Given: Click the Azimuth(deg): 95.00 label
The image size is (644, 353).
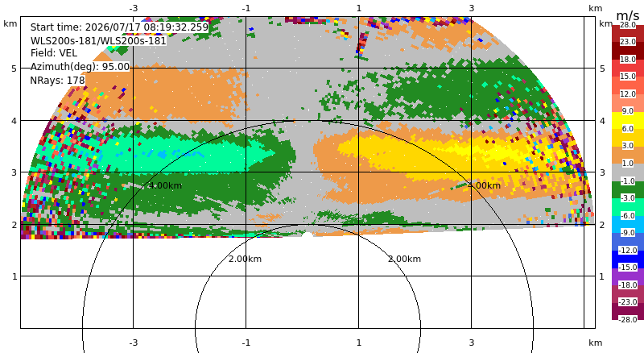Looking at the screenshot, I should click(80, 67).
